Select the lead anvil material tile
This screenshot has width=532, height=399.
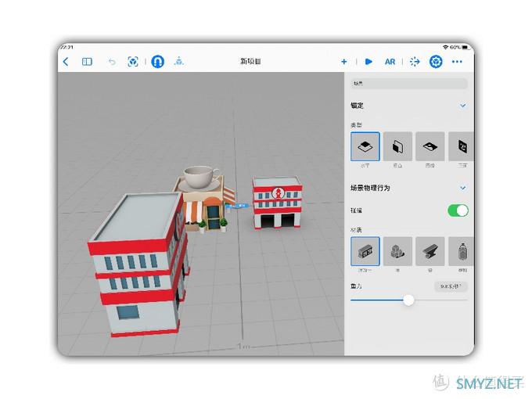click(x=430, y=251)
